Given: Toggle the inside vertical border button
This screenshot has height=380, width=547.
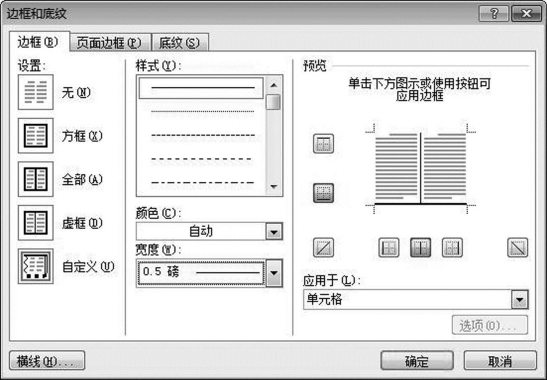Looking at the screenshot, I should [420, 248].
